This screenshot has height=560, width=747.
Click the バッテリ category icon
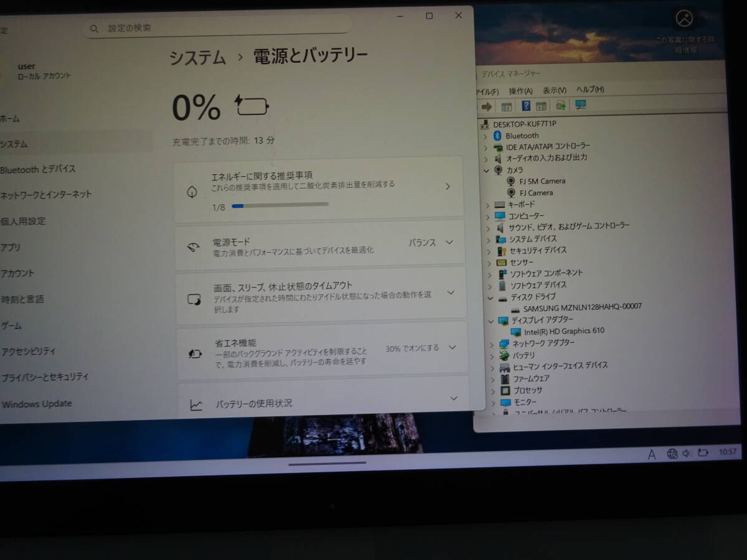coord(505,355)
